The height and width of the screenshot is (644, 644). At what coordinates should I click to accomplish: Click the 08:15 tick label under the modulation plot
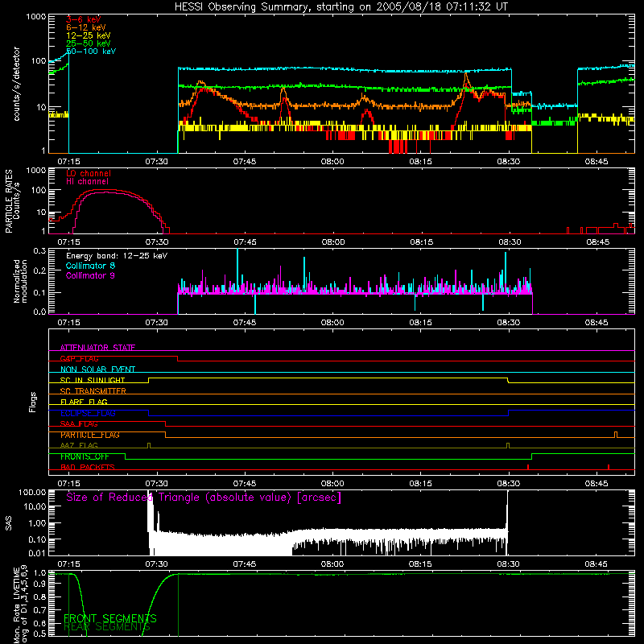click(420, 323)
